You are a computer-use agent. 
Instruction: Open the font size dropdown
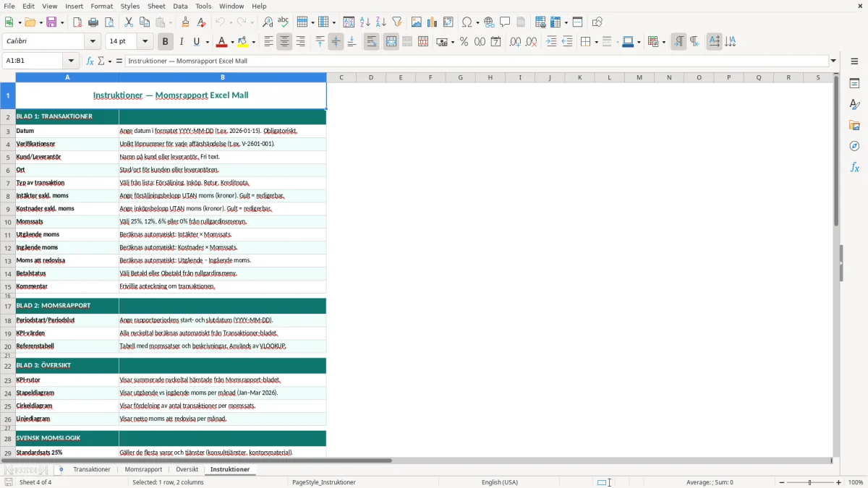(x=145, y=42)
